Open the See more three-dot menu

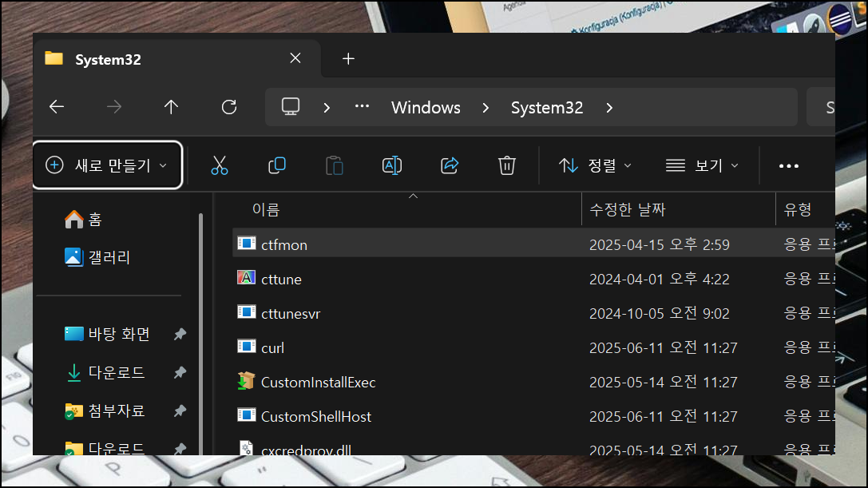pos(789,165)
